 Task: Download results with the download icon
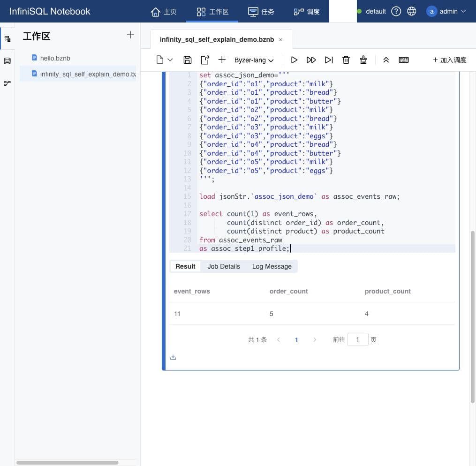click(173, 357)
